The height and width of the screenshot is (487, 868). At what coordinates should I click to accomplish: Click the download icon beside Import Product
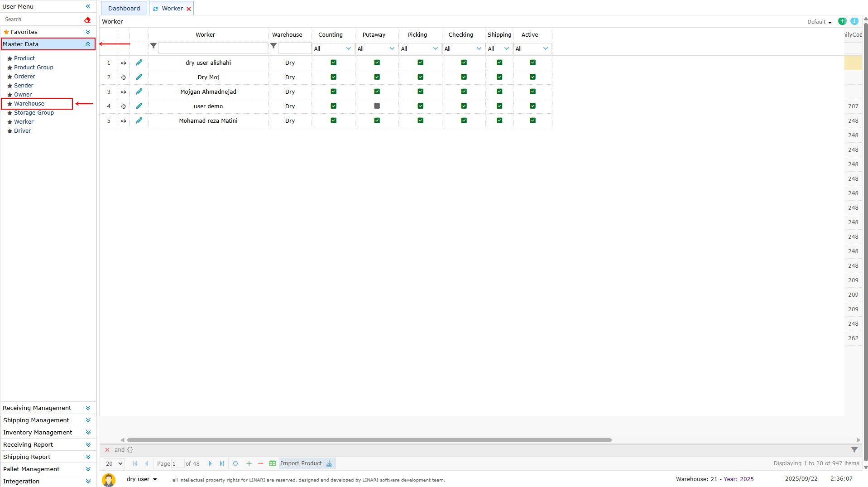click(330, 463)
